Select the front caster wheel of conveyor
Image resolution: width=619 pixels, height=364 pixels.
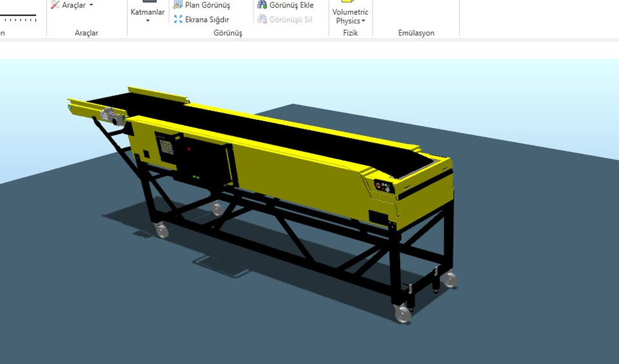(x=402, y=314)
